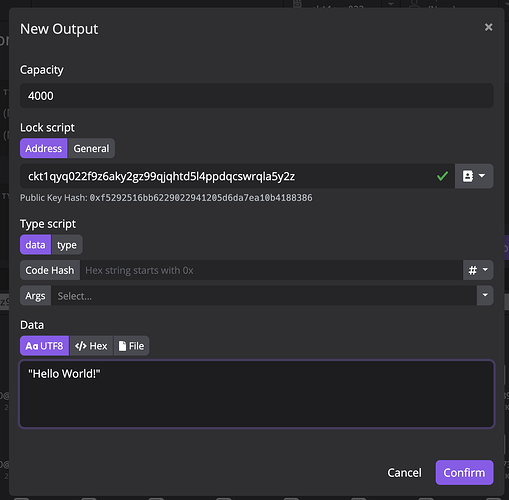Switch lock script mode to General
Screen dimensions: 509x500
click(x=91, y=148)
